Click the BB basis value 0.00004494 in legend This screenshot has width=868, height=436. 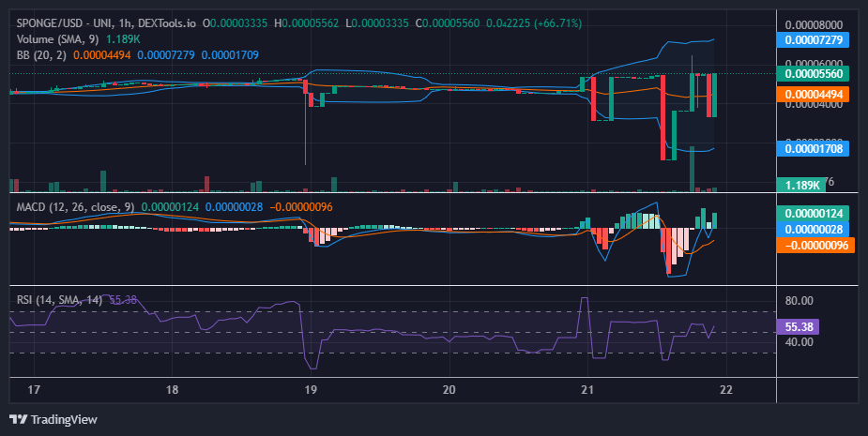102,54
